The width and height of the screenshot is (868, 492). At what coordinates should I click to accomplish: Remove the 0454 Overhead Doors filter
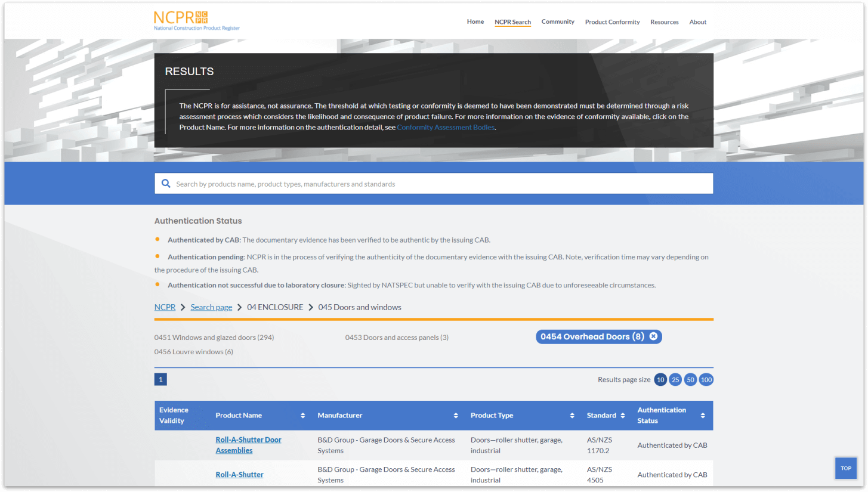[653, 336]
